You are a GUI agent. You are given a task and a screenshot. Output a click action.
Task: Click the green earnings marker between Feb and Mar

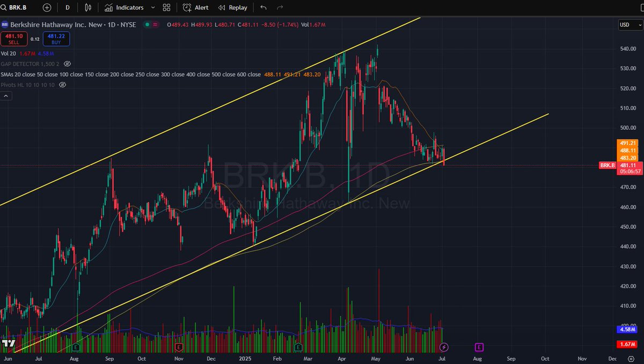[x=298, y=347]
